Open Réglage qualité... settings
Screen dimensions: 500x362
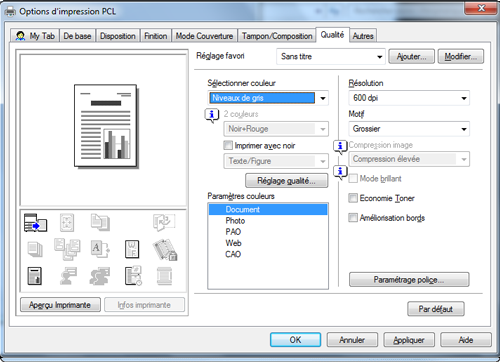click(287, 181)
